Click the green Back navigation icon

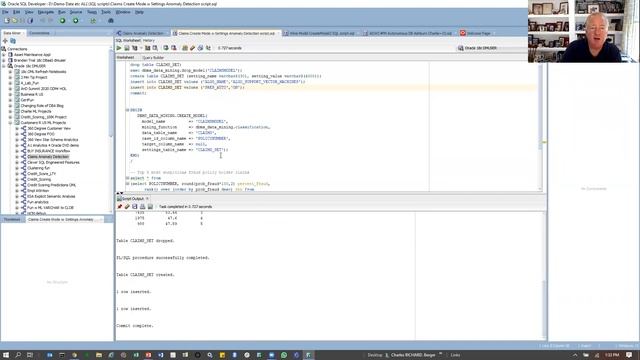pyautogui.click(x=62, y=20)
